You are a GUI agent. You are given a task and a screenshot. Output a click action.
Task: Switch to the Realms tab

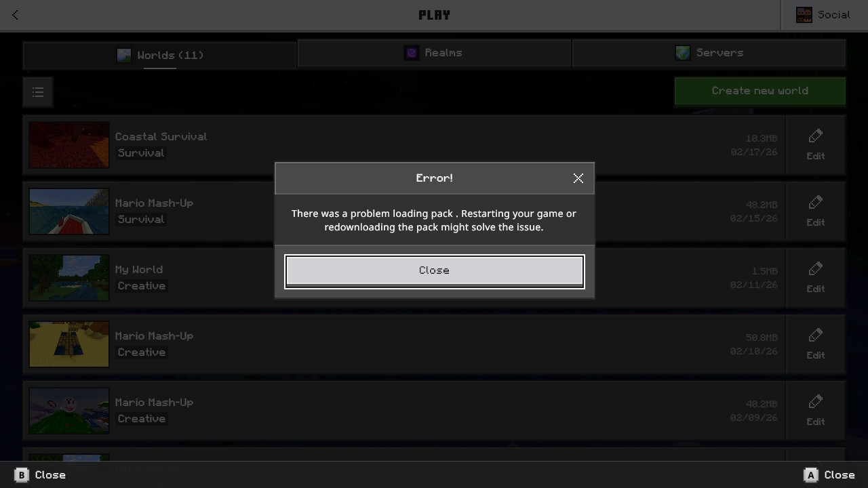(434, 53)
